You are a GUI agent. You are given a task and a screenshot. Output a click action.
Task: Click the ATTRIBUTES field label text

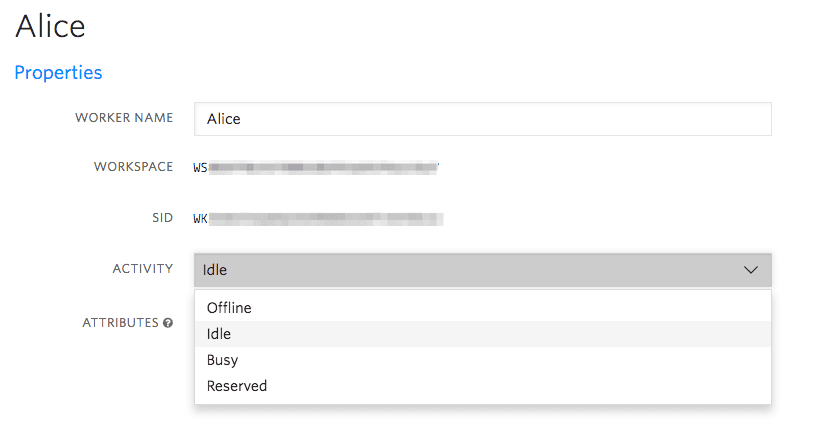coord(120,323)
